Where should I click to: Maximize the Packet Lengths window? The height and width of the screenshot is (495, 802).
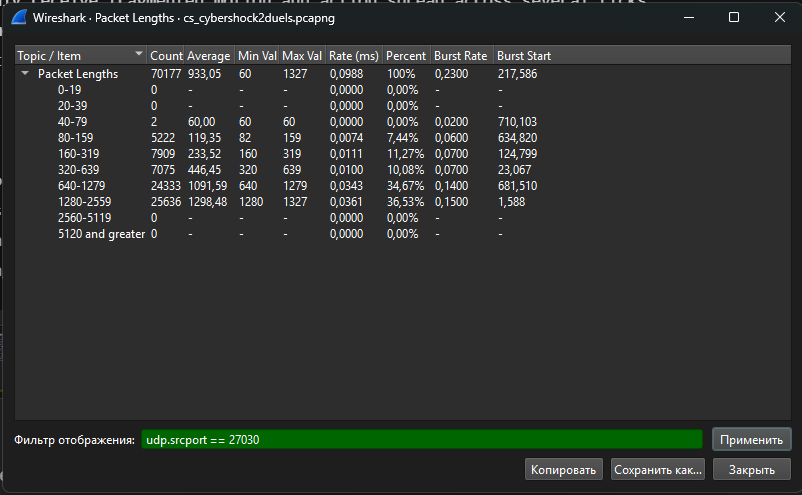(x=733, y=17)
